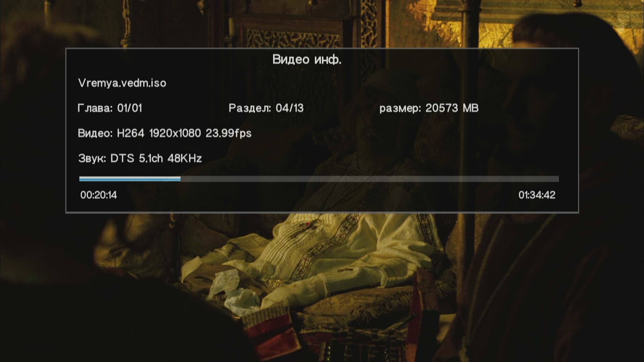The width and height of the screenshot is (644, 362).
Task: Click the 23.99fps frame rate value
Action: pos(228,133)
